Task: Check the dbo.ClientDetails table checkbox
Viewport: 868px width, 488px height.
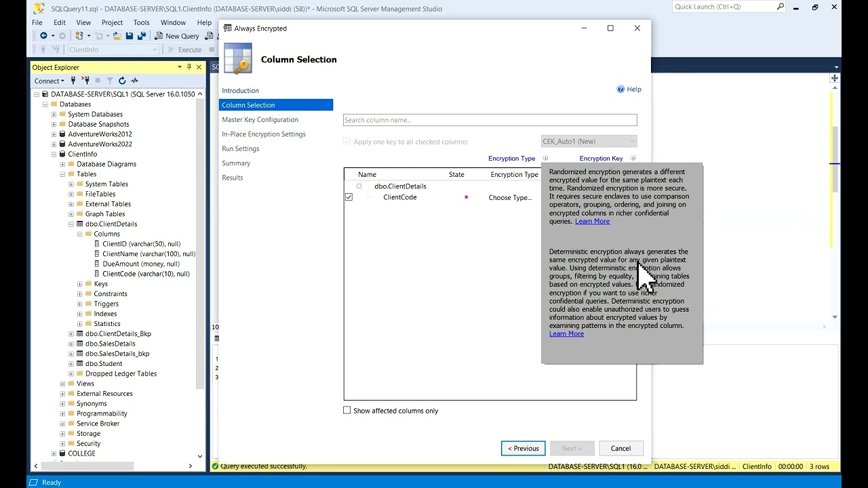Action: [359, 186]
